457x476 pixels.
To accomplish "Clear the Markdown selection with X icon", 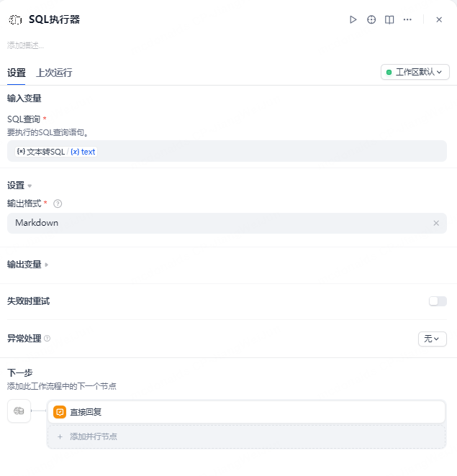I will (435, 223).
